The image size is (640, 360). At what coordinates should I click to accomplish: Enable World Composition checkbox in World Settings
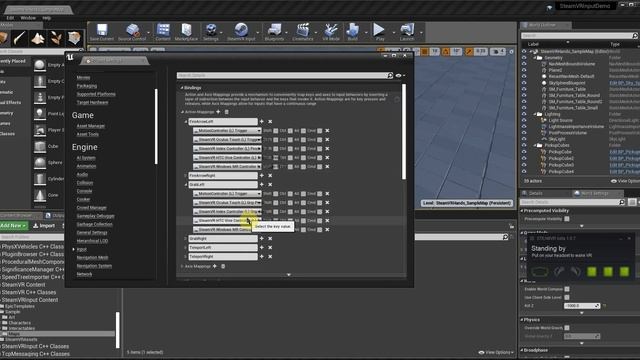coord(567,289)
